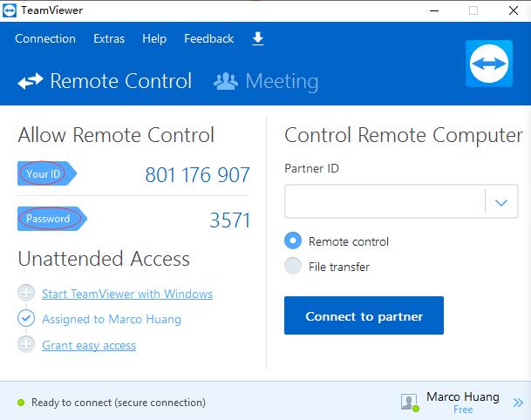Image resolution: width=531 pixels, height=420 pixels.
Task: Open the Connection menu
Action: 45,38
